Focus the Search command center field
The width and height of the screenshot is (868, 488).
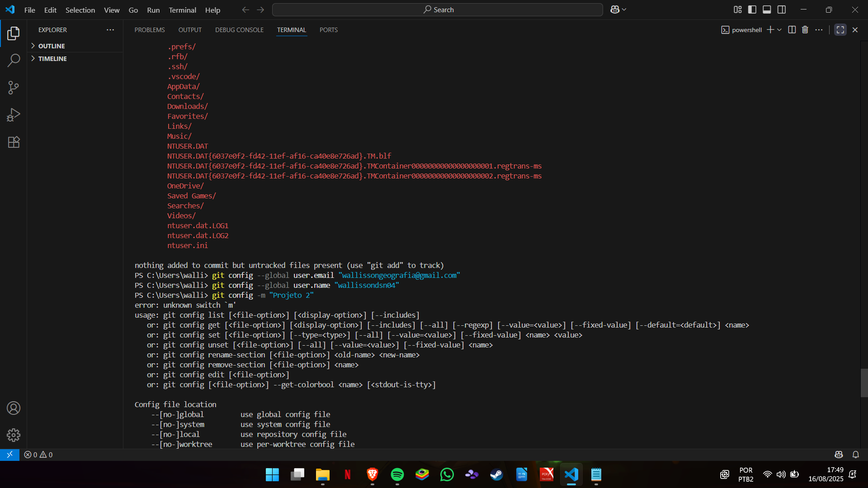pyautogui.click(x=438, y=9)
